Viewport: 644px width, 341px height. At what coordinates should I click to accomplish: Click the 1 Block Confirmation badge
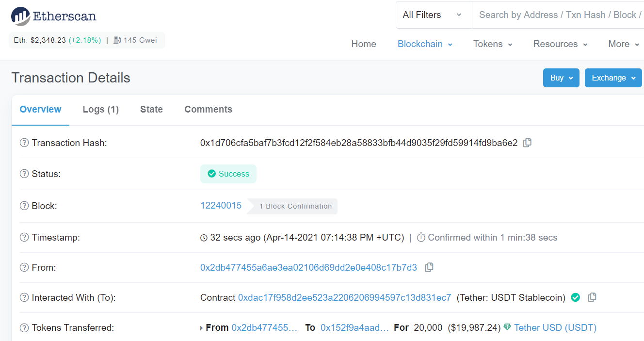pyautogui.click(x=293, y=206)
